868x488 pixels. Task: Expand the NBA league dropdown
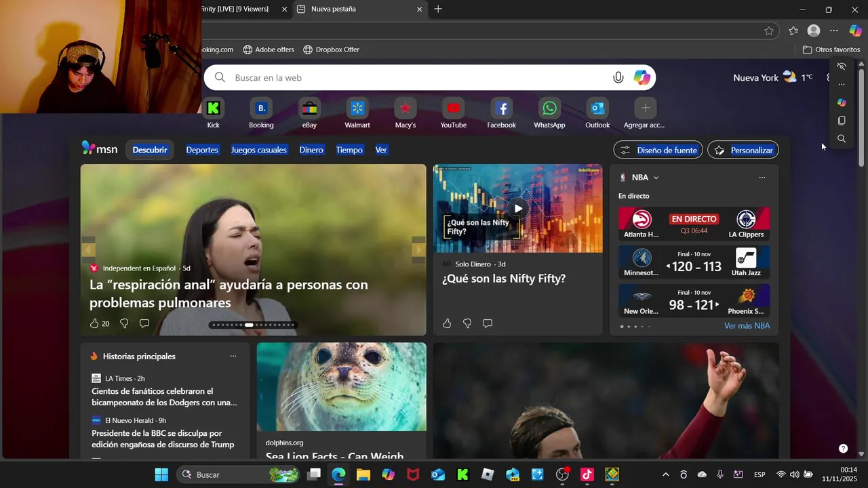[656, 178]
